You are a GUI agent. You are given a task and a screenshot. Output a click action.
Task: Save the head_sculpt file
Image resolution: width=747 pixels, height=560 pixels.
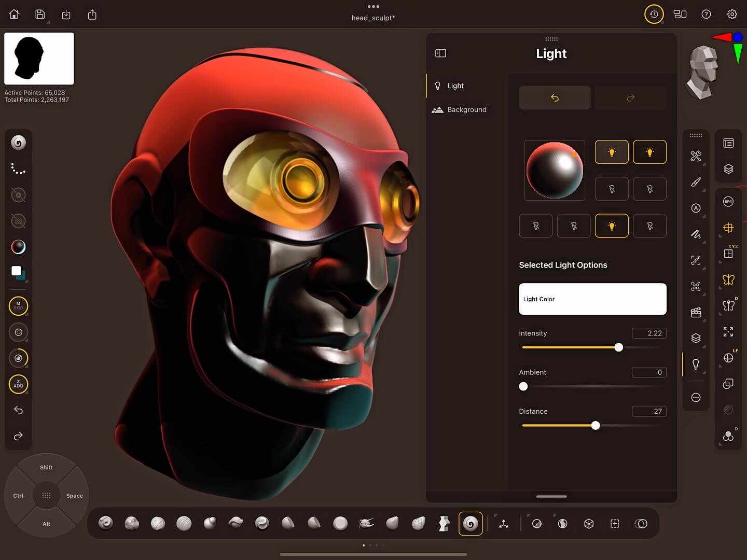[40, 15]
